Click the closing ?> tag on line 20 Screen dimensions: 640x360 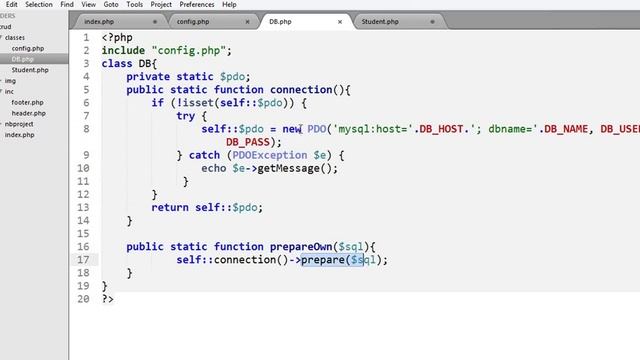pyautogui.click(x=108, y=299)
